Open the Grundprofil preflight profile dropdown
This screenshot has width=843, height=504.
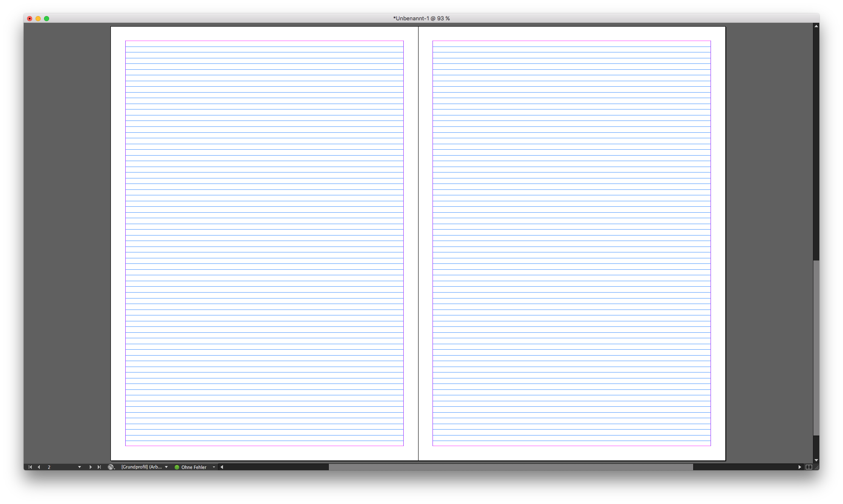pos(166,467)
